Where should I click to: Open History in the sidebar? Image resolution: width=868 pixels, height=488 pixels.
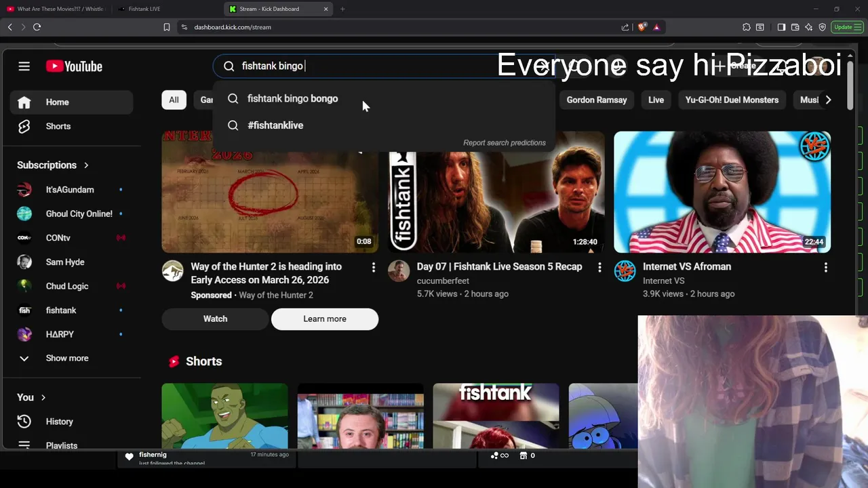(71, 422)
